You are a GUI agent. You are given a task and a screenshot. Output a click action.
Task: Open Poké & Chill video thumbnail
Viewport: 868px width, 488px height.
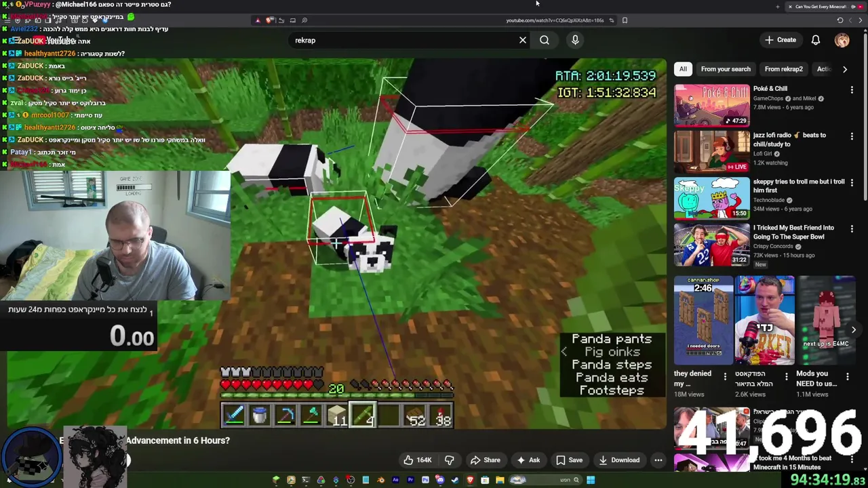pyautogui.click(x=712, y=105)
